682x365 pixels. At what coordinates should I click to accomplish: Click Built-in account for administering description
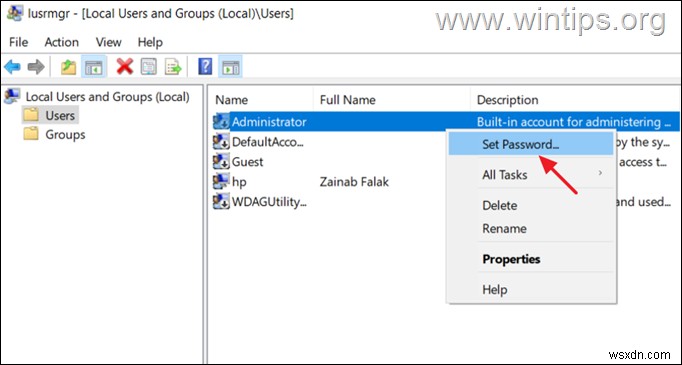click(574, 122)
